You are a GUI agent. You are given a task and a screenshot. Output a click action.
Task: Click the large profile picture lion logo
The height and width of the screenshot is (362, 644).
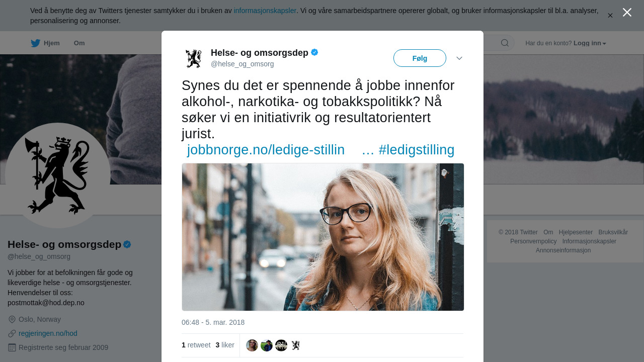tap(58, 175)
